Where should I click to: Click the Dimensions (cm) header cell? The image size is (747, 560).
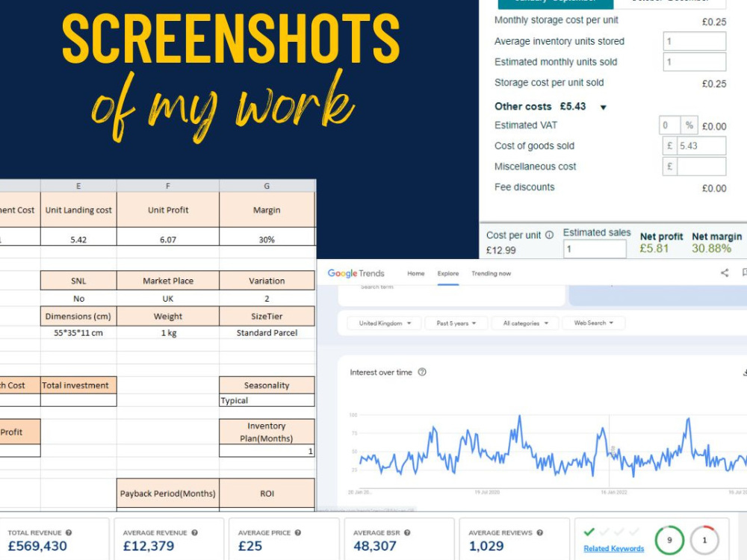click(78, 316)
